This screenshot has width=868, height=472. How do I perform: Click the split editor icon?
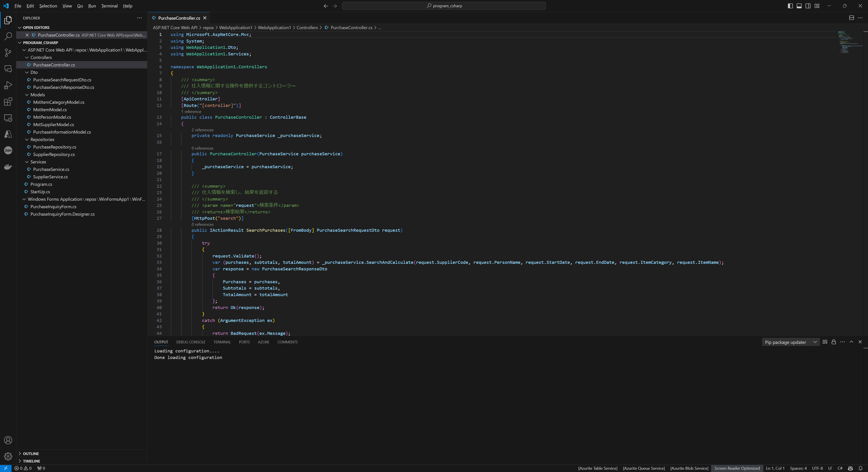point(851,18)
